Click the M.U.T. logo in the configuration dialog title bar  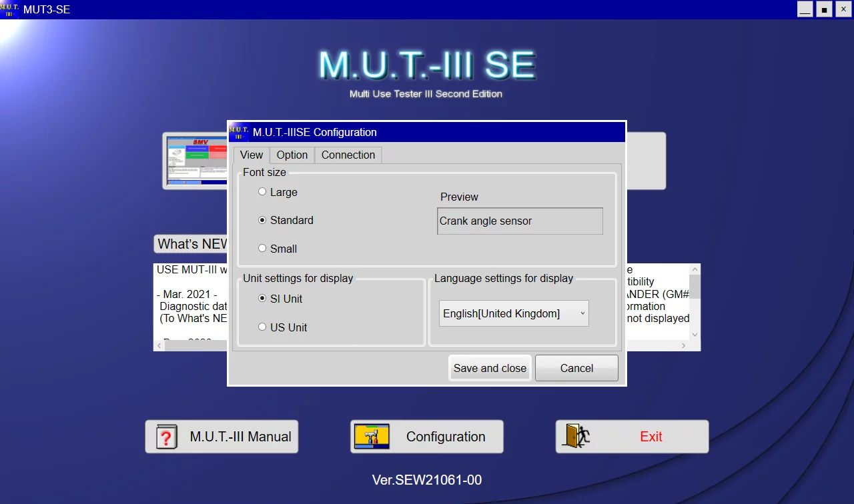point(240,131)
